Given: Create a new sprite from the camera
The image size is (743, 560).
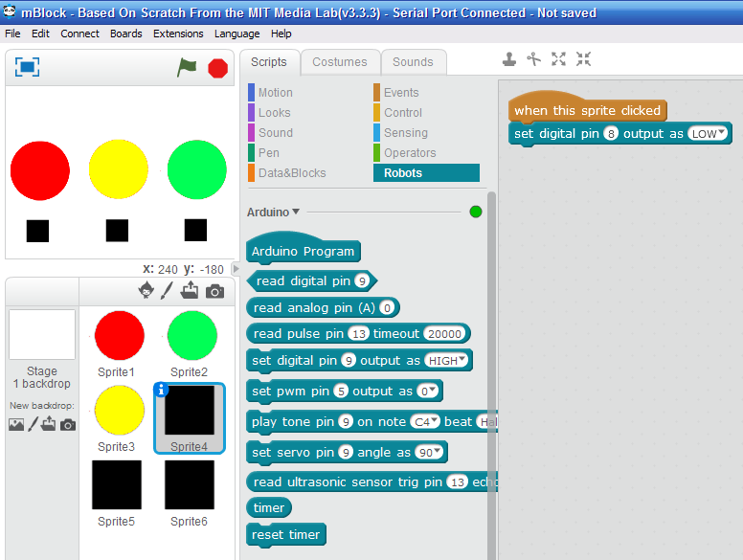Looking at the screenshot, I should pyautogui.click(x=214, y=291).
